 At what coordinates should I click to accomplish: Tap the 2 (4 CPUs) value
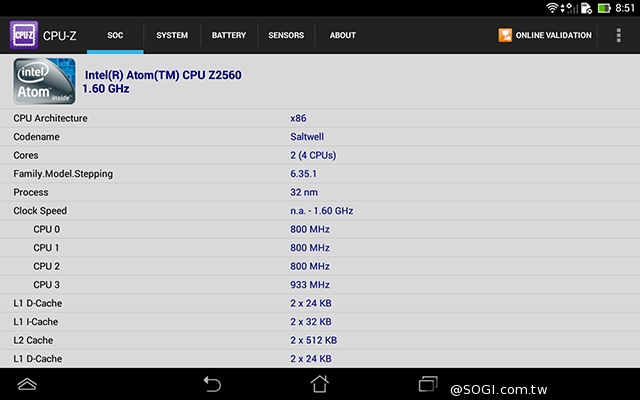pyautogui.click(x=313, y=156)
